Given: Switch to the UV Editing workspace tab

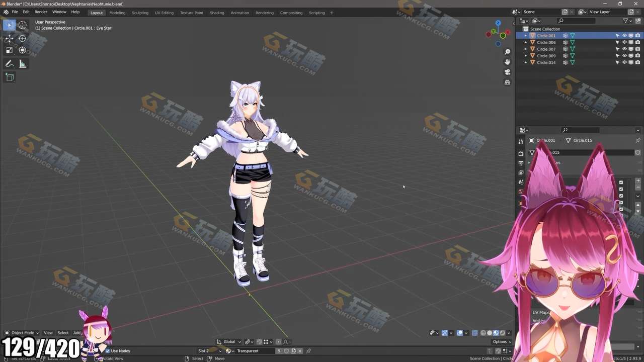Looking at the screenshot, I should pyautogui.click(x=164, y=13).
